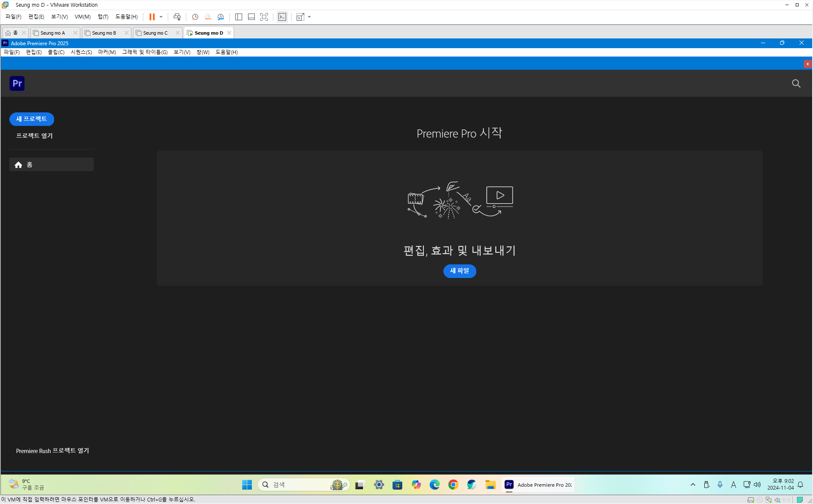Click Premiere Rush 프로젝트 열기 link

(52, 451)
